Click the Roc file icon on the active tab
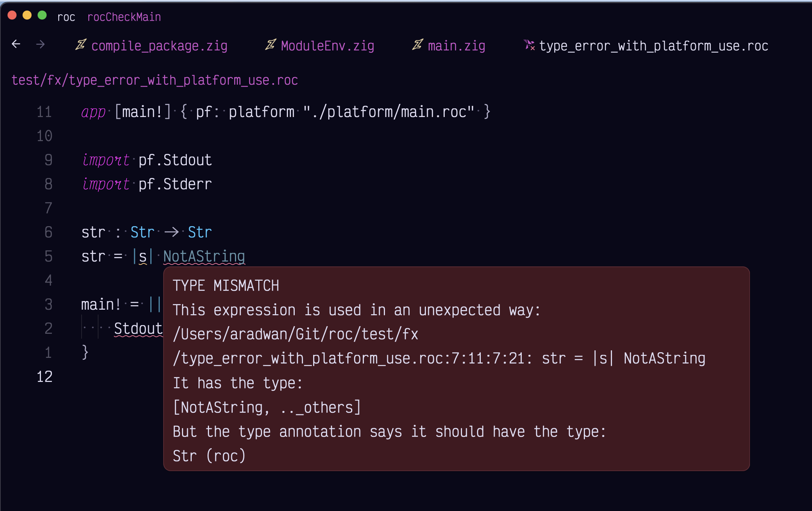This screenshot has width=812, height=511. (529, 45)
